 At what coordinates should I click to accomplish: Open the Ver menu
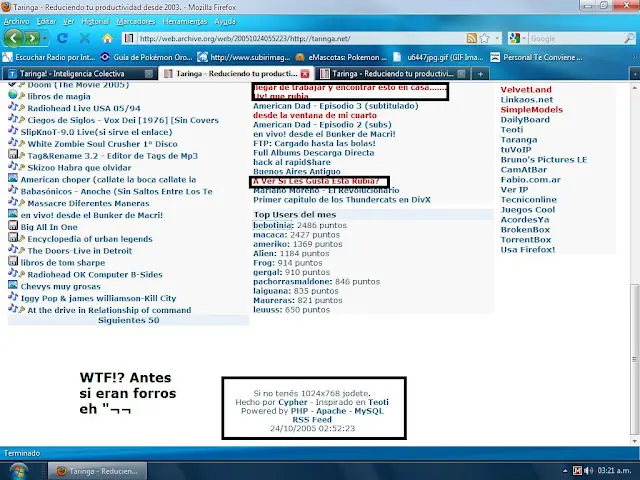coord(68,21)
